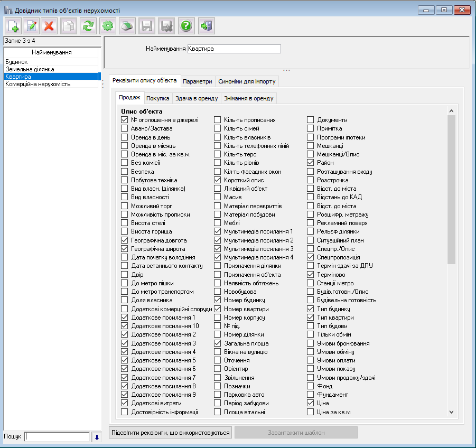
Task: Uncheck the Район checkbox
Action: tap(311, 163)
